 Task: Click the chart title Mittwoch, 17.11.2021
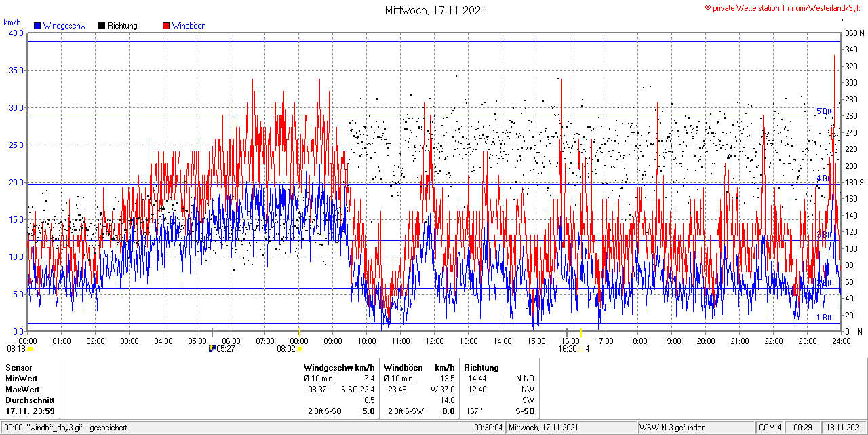tap(435, 10)
